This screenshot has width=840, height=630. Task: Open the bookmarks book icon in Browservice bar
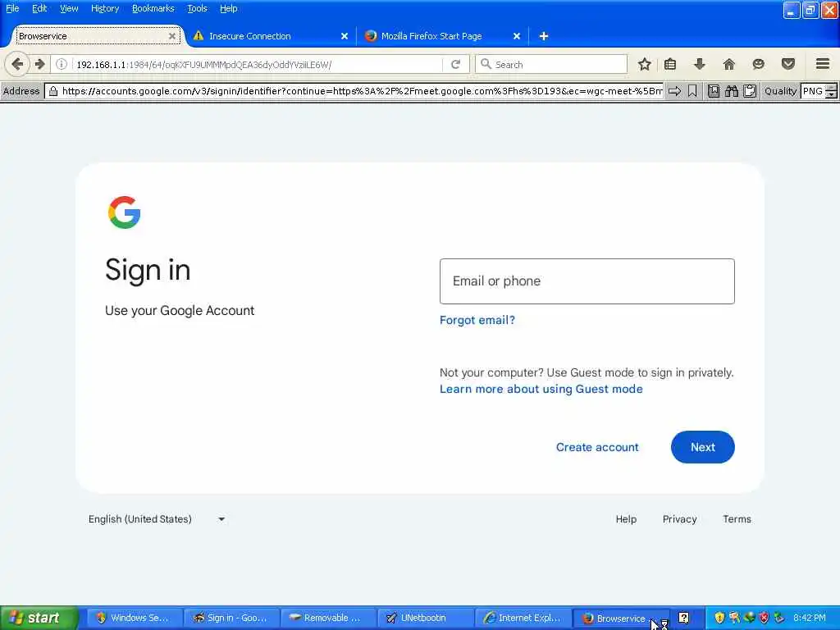tap(714, 91)
